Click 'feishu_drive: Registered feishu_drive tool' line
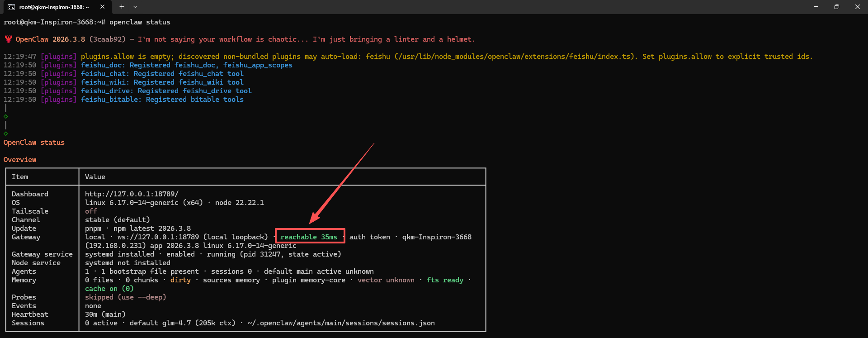 coord(166,91)
